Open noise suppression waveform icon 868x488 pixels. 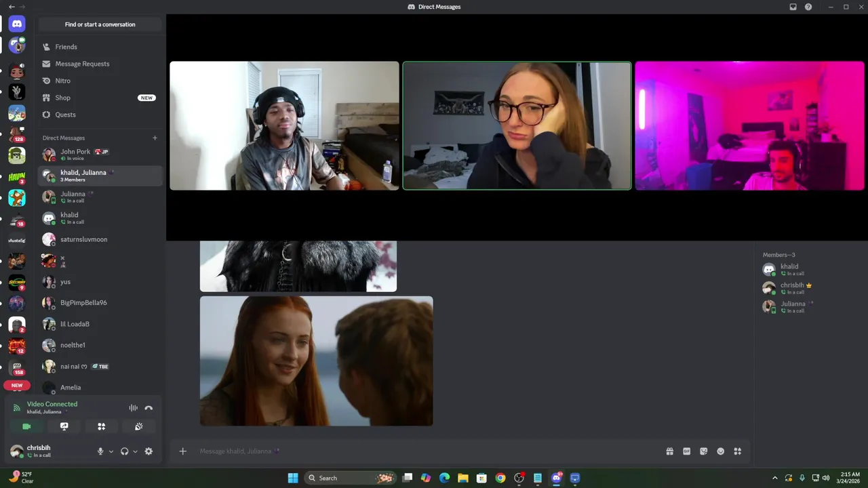133,408
